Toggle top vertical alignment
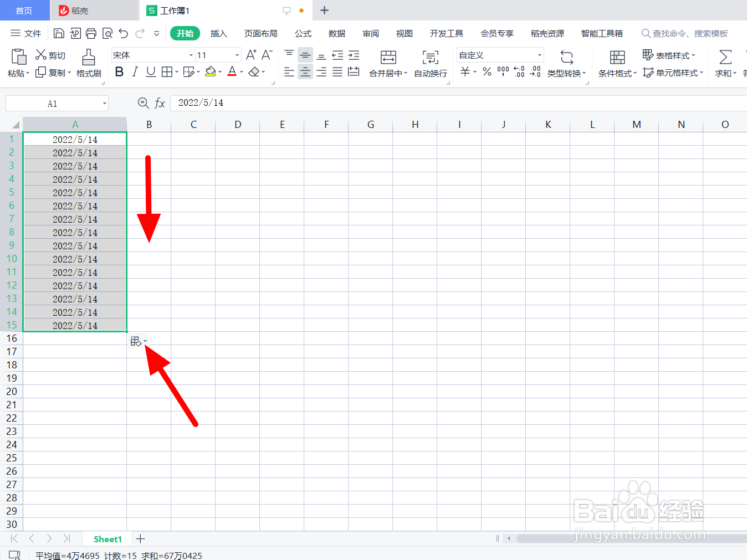The width and height of the screenshot is (747, 560). coord(289,55)
